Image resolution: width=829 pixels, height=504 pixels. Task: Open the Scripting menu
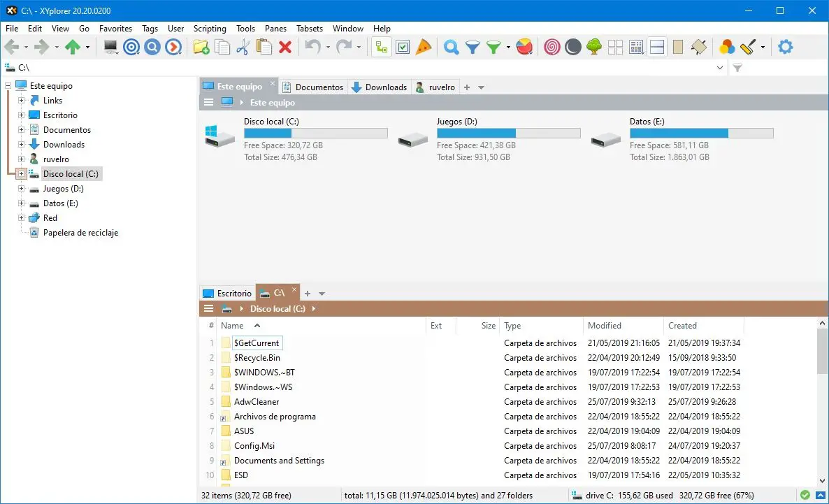(210, 29)
